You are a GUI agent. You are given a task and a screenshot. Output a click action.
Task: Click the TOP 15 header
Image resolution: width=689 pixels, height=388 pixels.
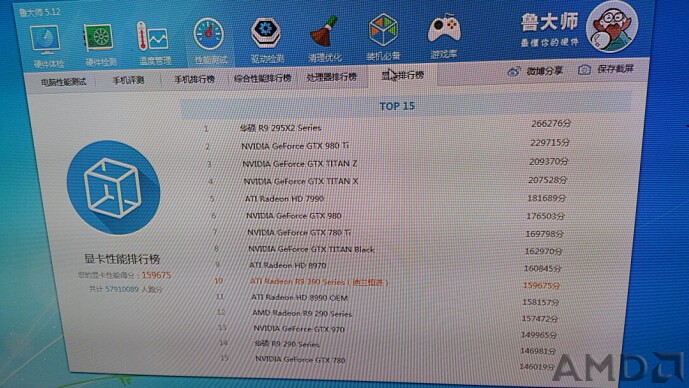click(397, 106)
